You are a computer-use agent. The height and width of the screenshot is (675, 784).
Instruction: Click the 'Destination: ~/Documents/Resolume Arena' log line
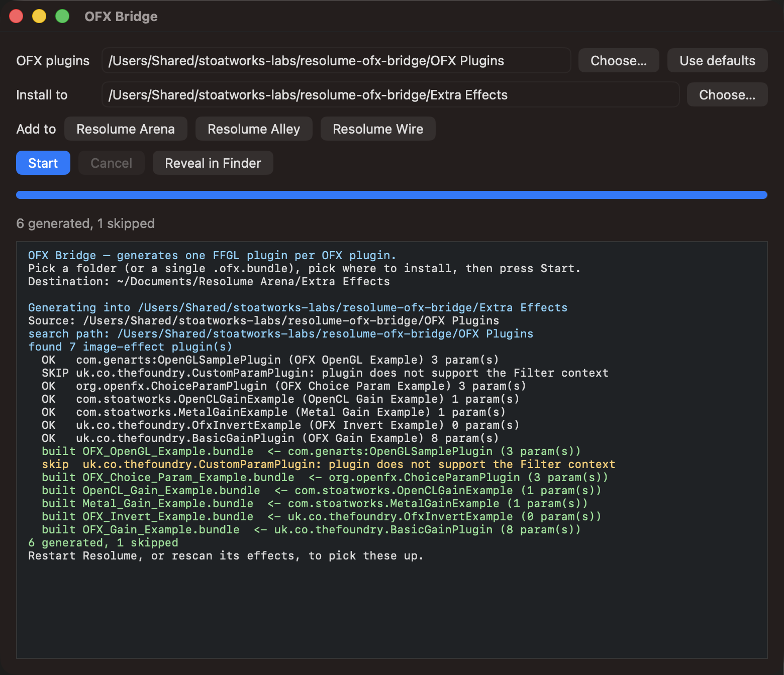click(x=209, y=281)
